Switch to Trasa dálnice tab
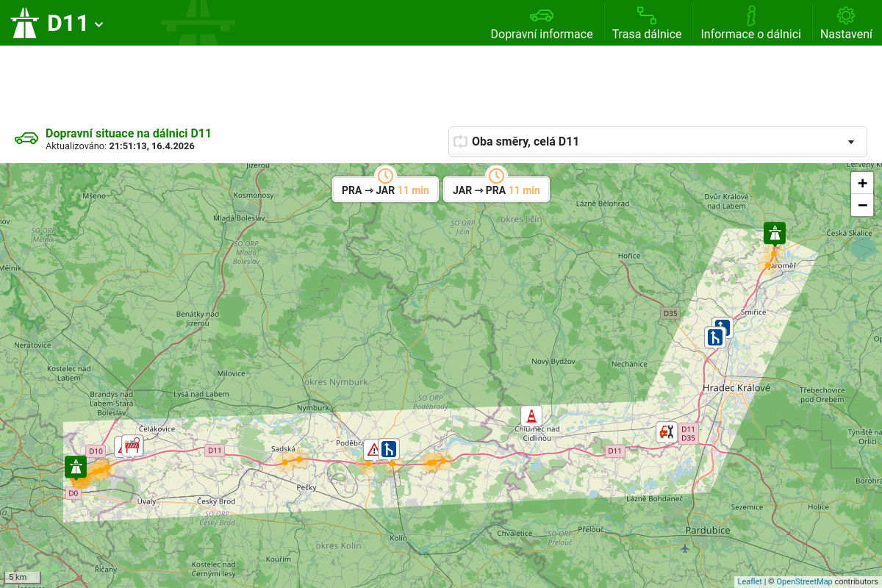Screen dimensions: 882x588 (x=647, y=24)
